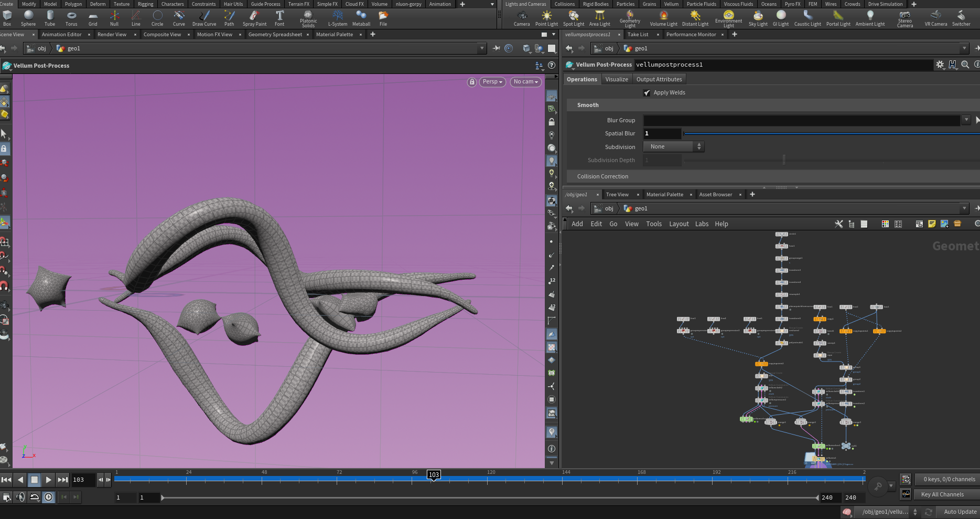980x519 pixels.
Task: Collapse the Smooth section
Action: [x=588, y=105]
